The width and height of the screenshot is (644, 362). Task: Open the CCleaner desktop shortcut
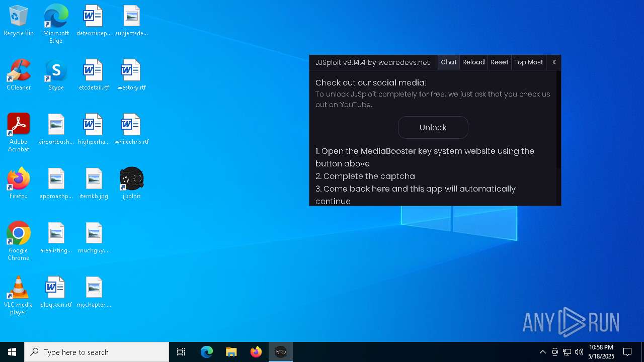(x=19, y=75)
